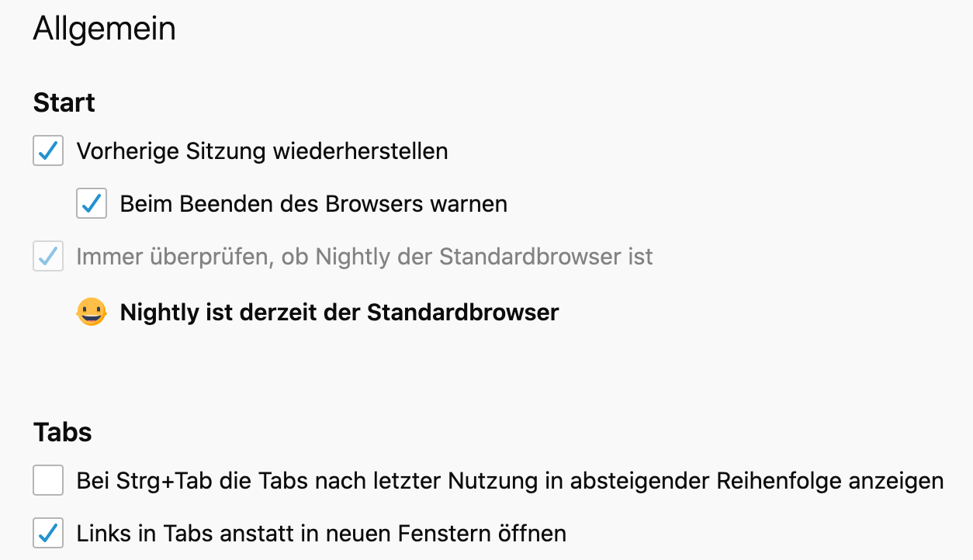
Task: Uncheck the Links in Tabs anstatt Fenstern checkbox
Action: tap(48, 534)
